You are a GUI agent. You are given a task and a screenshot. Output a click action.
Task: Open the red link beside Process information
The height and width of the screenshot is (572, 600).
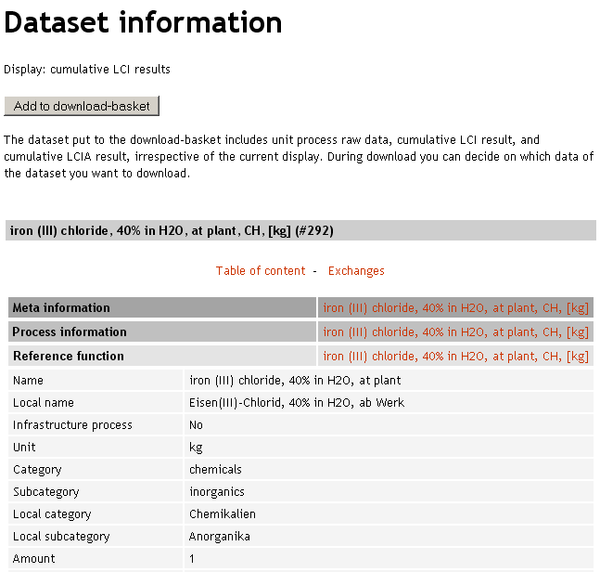(x=455, y=332)
